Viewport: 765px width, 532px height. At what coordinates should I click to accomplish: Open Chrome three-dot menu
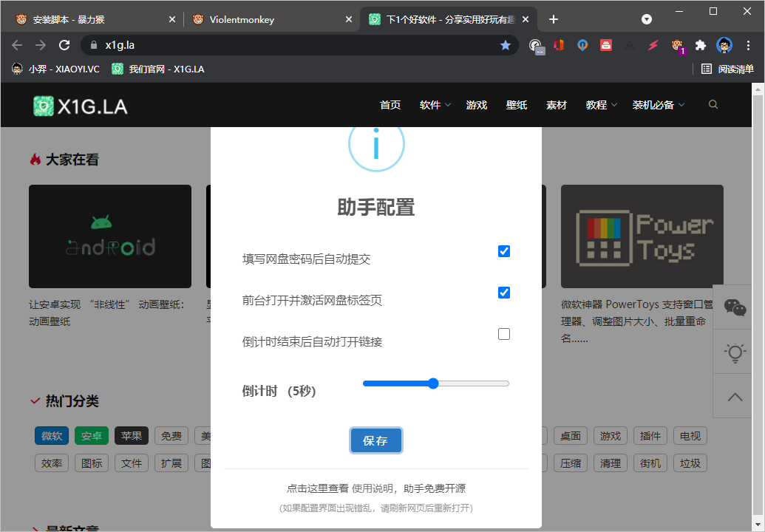coord(748,45)
